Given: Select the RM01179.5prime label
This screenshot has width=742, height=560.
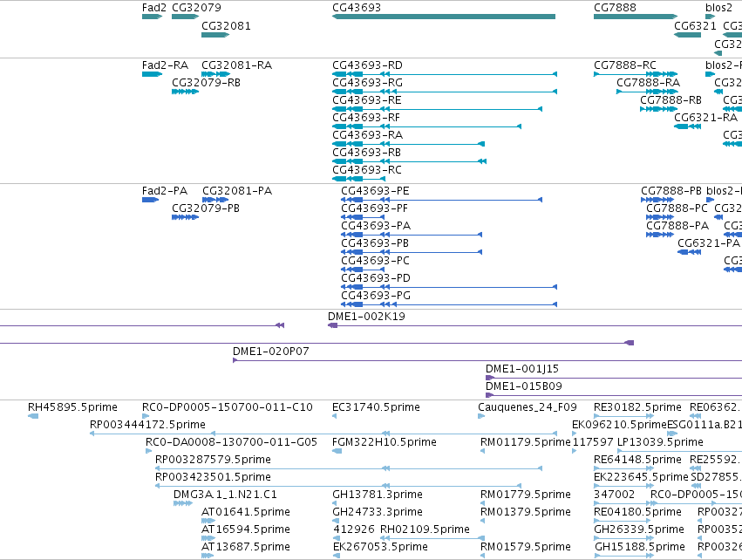Looking at the screenshot, I should [525, 442].
